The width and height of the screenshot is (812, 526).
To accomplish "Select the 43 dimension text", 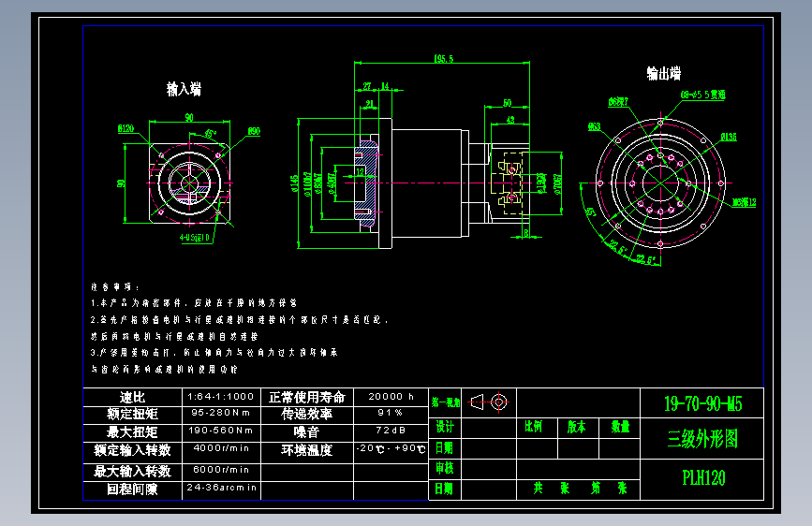I will pos(510,120).
